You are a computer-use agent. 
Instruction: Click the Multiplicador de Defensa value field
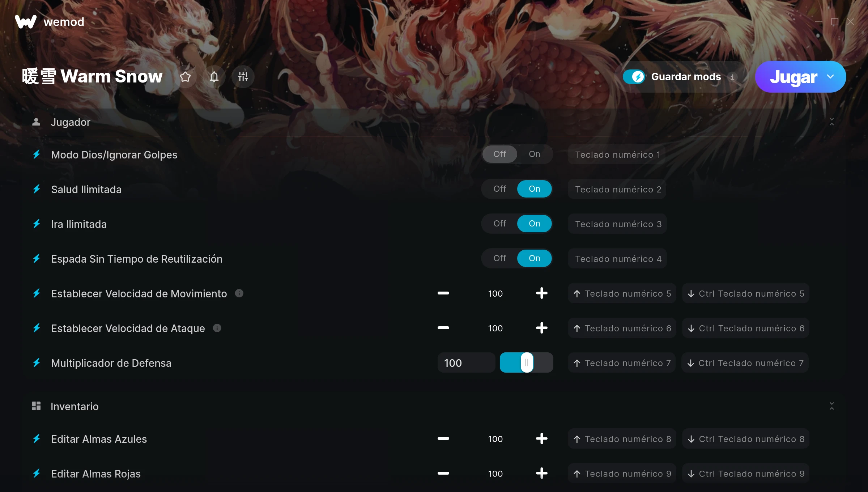tap(466, 362)
